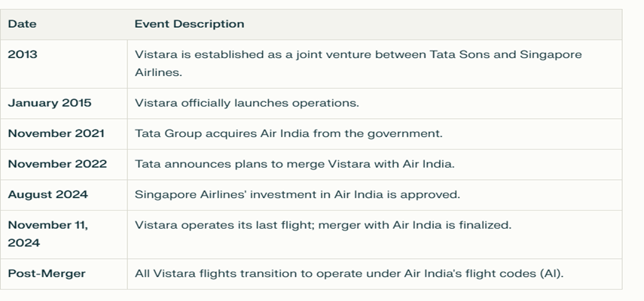Click the Vistara joint venture description text
Viewport: 644px width, 301px height.
click(358, 63)
